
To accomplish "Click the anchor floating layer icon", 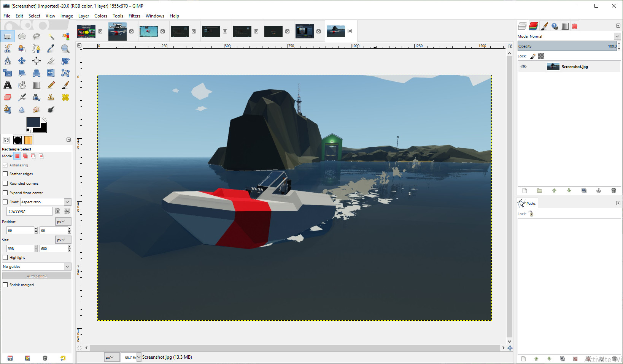I will click(x=599, y=190).
